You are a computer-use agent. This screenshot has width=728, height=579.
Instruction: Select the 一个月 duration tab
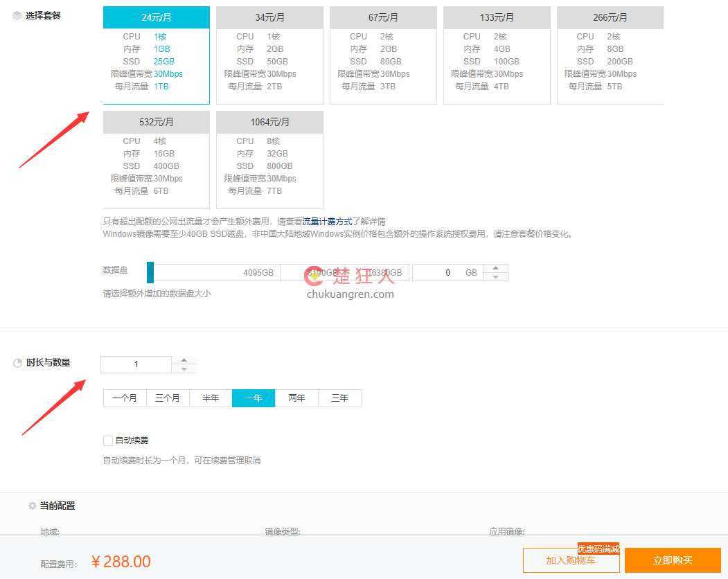pyautogui.click(x=125, y=398)
